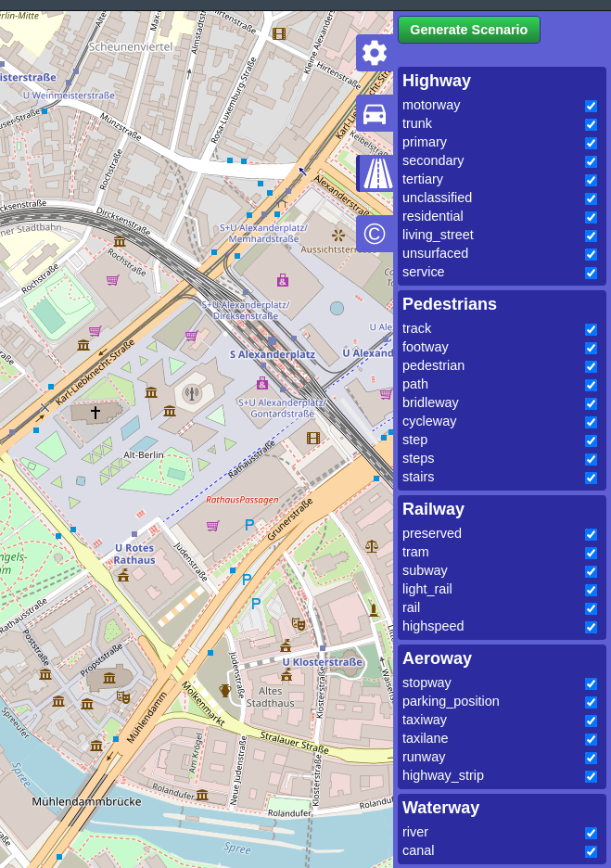
Task: Click the U Klosterstraße station label
Action: pos(322,662)
